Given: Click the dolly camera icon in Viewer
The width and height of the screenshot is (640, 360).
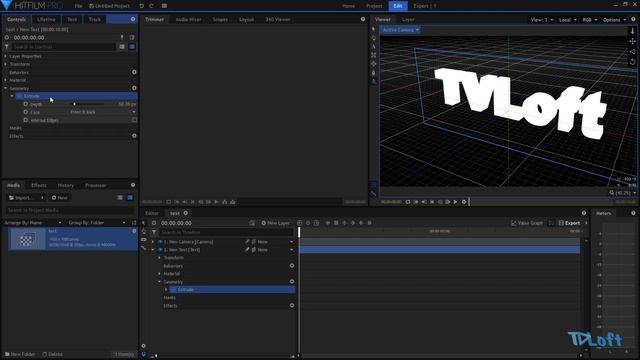Looking at the screenshot, I should [x=633, y=31].
